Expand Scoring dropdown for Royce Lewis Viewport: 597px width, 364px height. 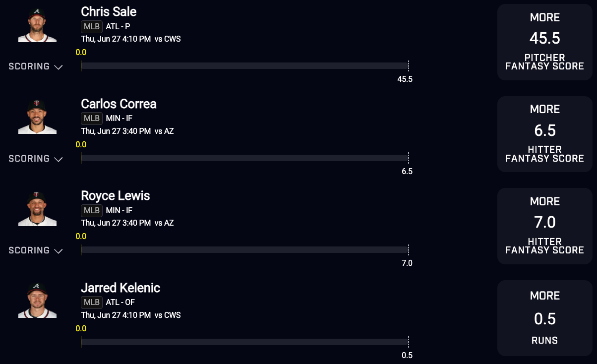36,250
